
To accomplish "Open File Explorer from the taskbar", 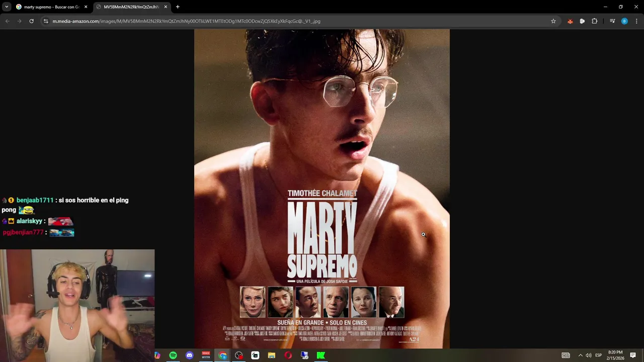I will point(272,355).
